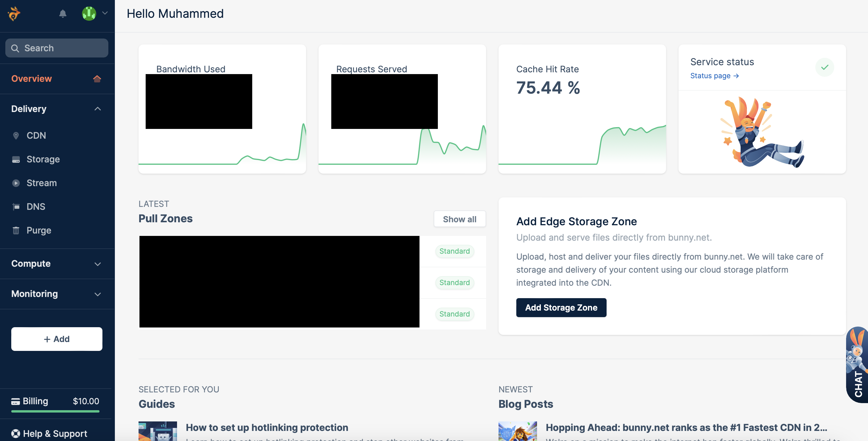Image resolution: width=868 pixels, height=441 pixels.
Task: Collapse the Delivery chevron arrow
Action: click(98, 109)
